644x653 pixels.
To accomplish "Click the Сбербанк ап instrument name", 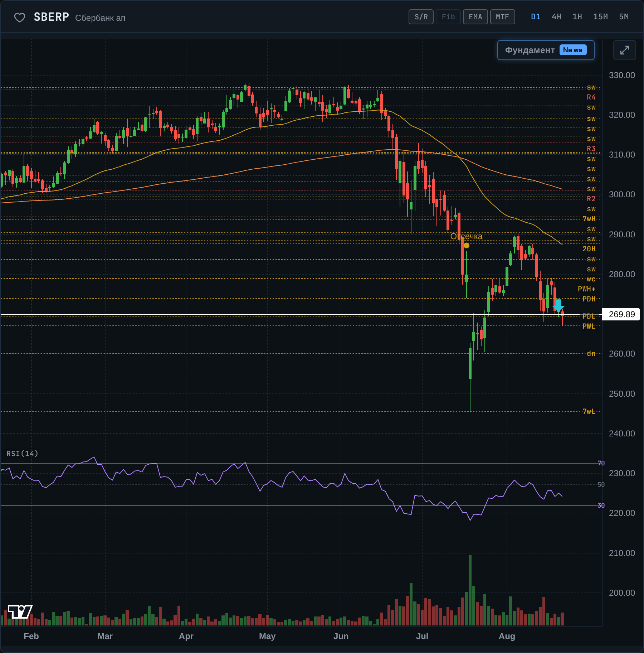I will point(100,18).
